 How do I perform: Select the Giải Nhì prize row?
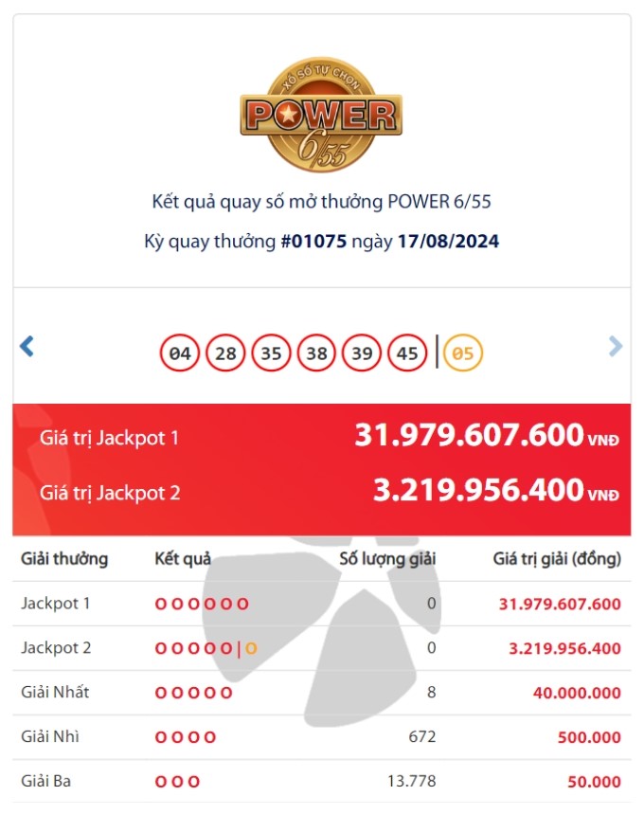click(322, 737)
